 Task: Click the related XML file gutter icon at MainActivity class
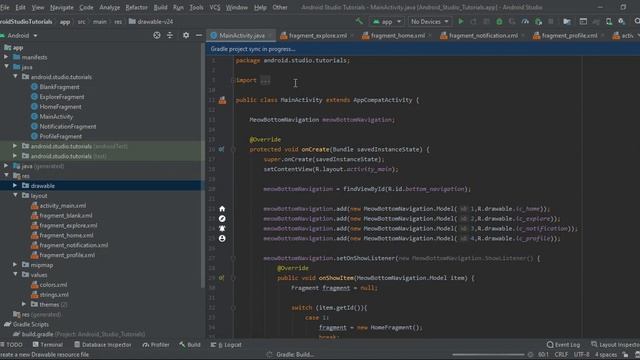point(222,100)
